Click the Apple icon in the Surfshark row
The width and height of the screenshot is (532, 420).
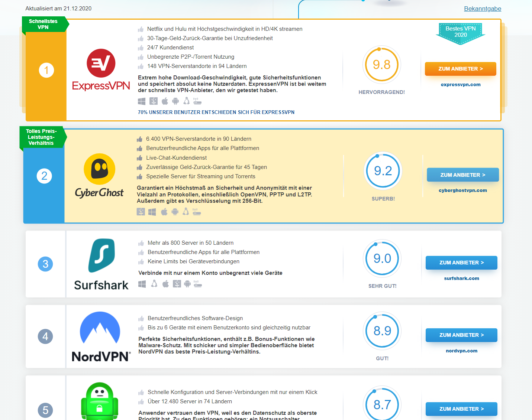pyautogui.click(x=165, y=284)
